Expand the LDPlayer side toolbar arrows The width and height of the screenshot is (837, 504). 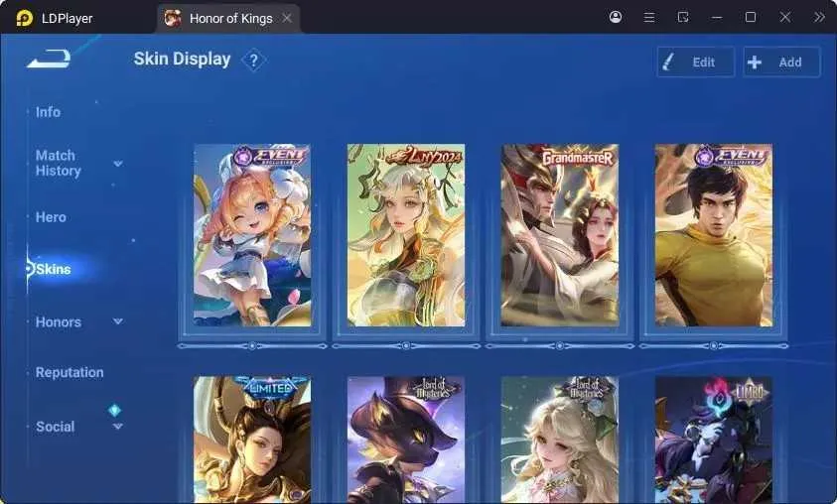pos(819,18)
